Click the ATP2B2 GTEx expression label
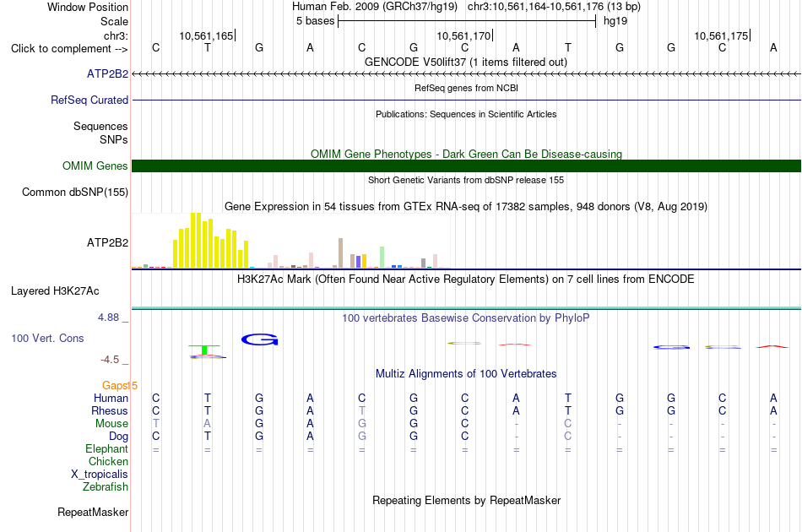 click(107, 242)
